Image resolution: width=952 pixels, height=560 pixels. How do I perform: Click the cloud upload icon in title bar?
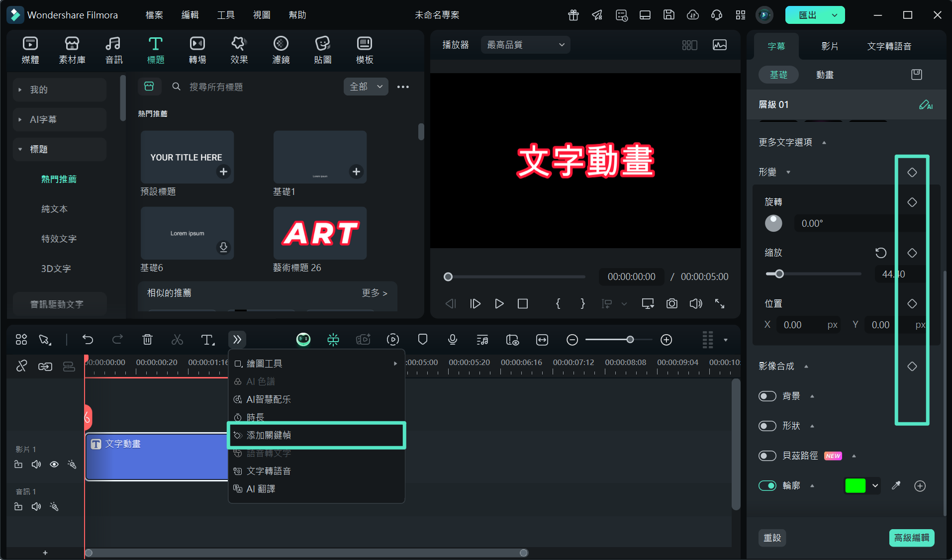(x=693, y=15)
